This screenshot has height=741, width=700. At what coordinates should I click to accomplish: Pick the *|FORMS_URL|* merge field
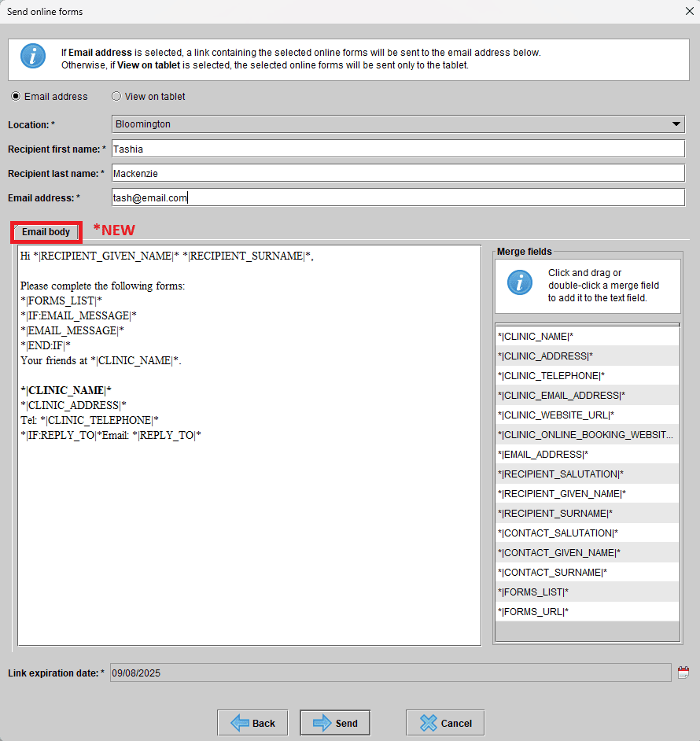pos(587,612)
